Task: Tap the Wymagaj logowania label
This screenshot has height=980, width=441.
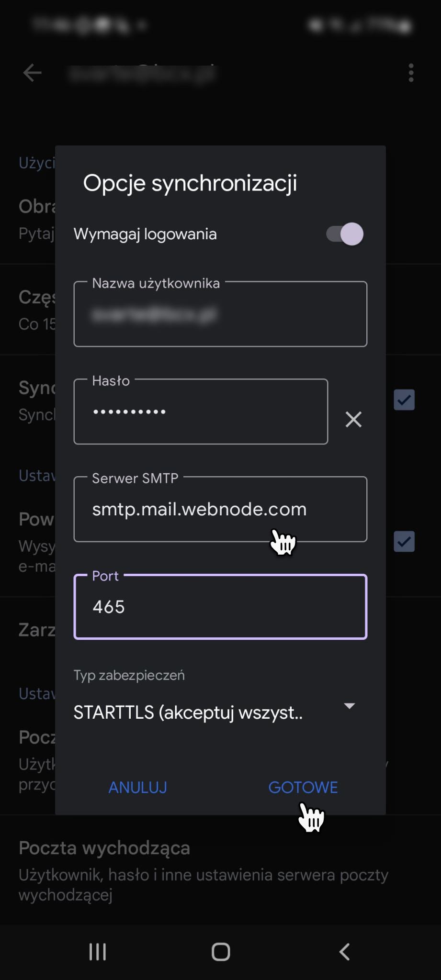Action: 145,234
